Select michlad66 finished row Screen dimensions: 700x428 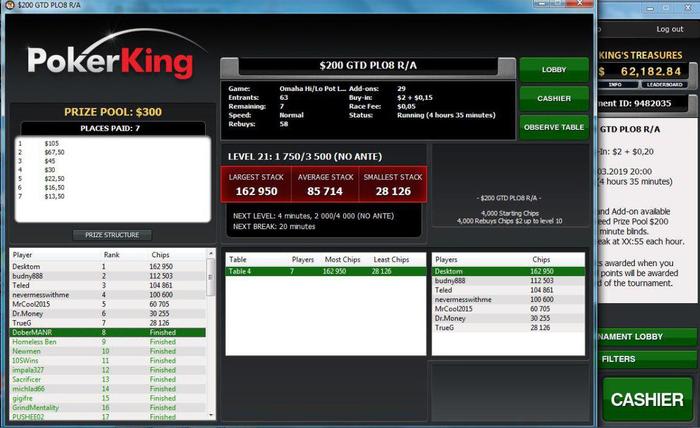point(108,389)
